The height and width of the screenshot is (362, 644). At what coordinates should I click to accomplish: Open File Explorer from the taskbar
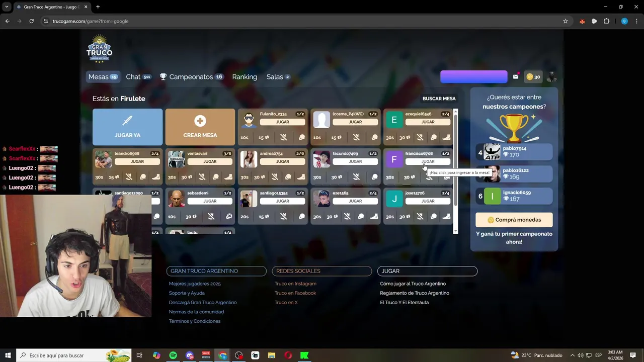pyautogui.click(x=272, y=355)
